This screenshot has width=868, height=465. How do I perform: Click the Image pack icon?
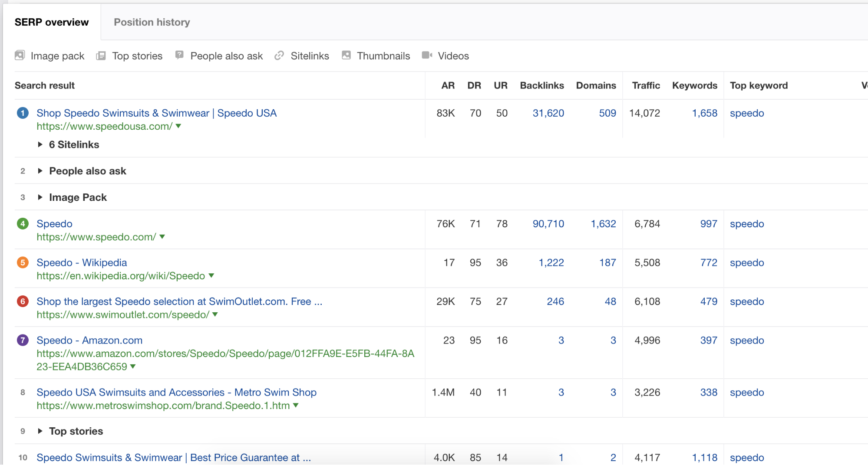tap(20, 56)
